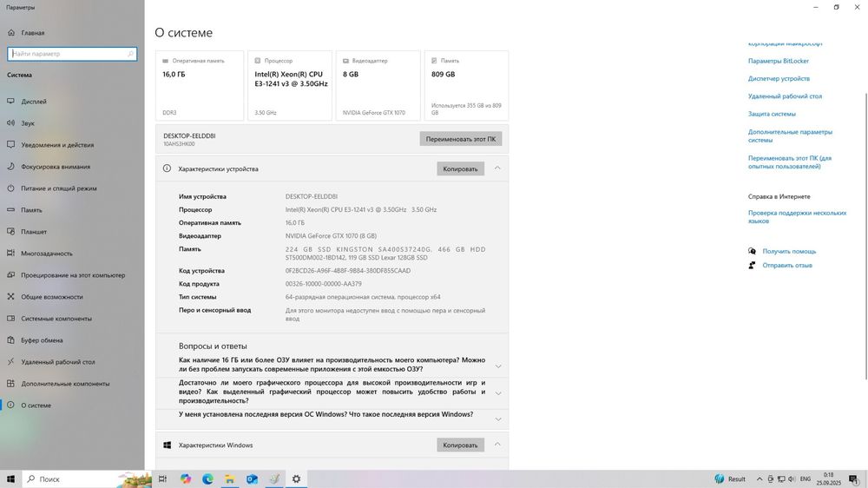Open Дополнительные параметры системы link
Viewport: 868px width, 488px height.
pyautogui.click(x=790, y=135)
